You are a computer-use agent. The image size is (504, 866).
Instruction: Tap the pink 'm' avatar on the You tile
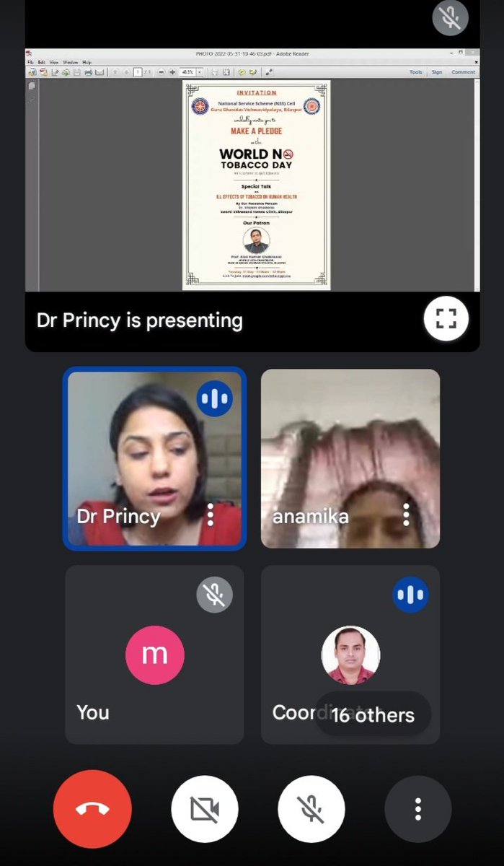point(154,655)
